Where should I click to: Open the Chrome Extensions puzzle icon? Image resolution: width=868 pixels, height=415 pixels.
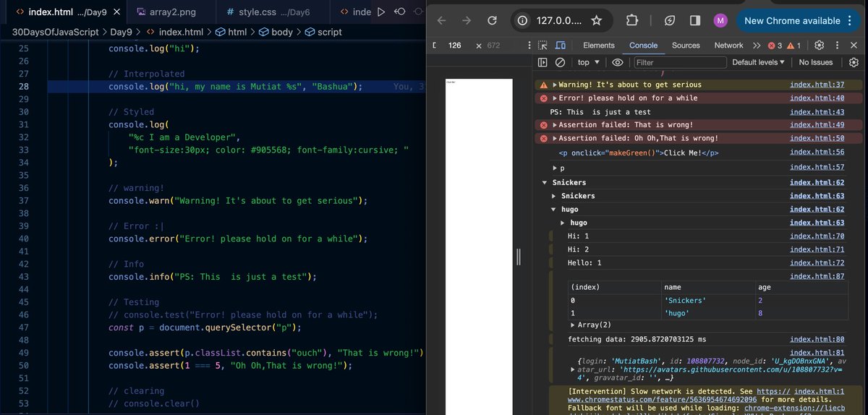[631, 21]
